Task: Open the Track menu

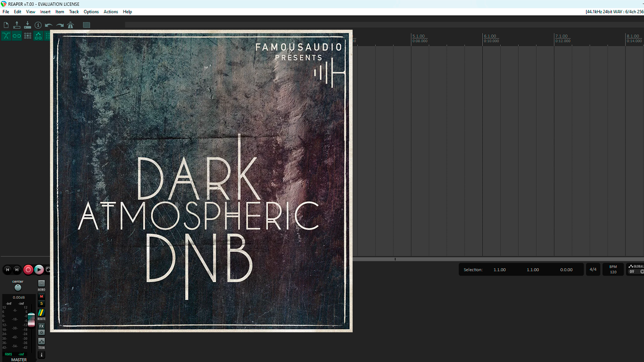Action: 74,12
